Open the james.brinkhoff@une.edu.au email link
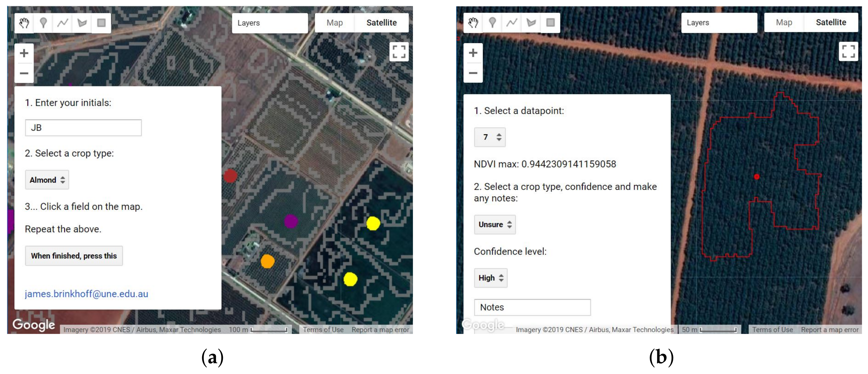This screenshot has height=374, width=868. (x=86, y=294)
